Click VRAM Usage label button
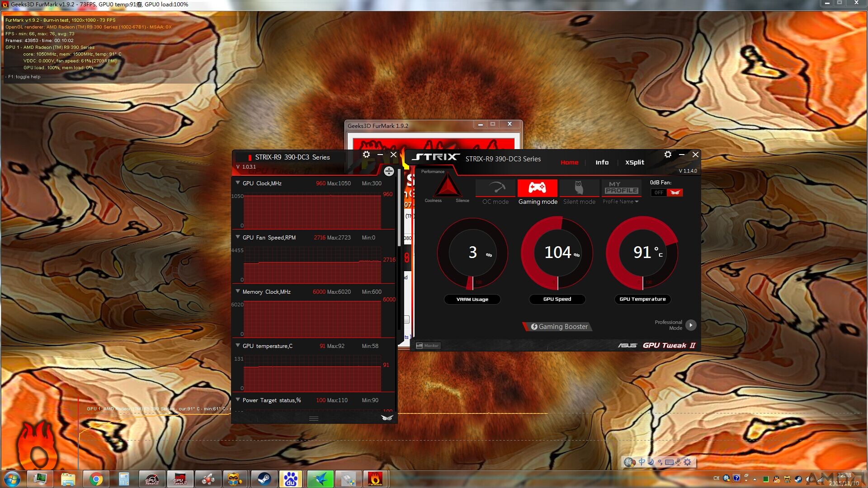Screen dimensions: 868x488 (x=472, y=299)
